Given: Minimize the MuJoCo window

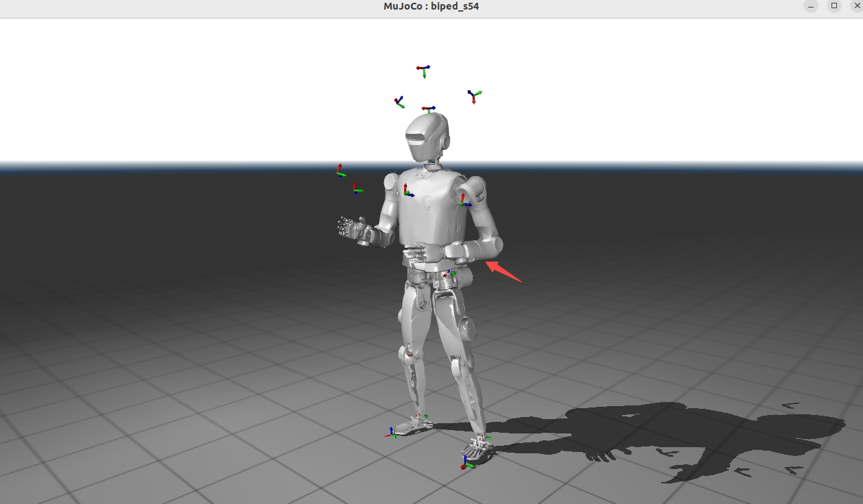Looking at the screenshot, I should point(811,6).
